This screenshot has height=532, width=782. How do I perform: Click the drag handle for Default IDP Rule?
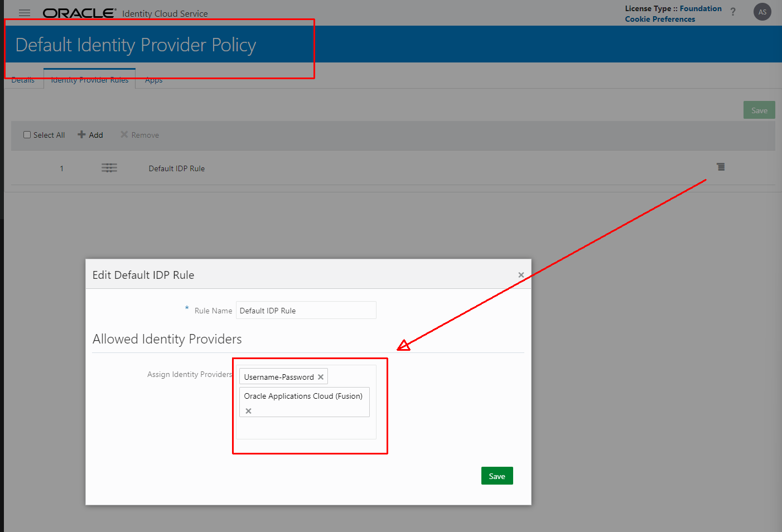pyautogui.click(x=109, y=168)
